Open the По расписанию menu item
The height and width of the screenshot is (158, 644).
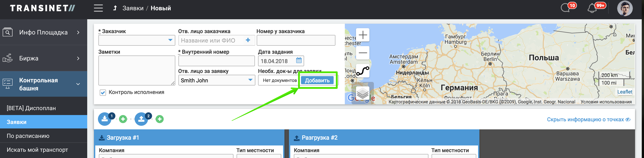coord(28,136)
